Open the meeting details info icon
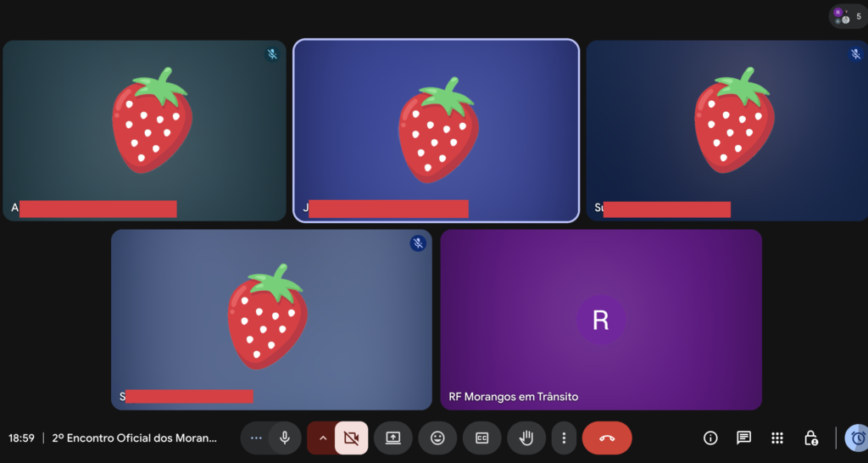The height and width of the screenshot is (463, 868). click(710, 438)
